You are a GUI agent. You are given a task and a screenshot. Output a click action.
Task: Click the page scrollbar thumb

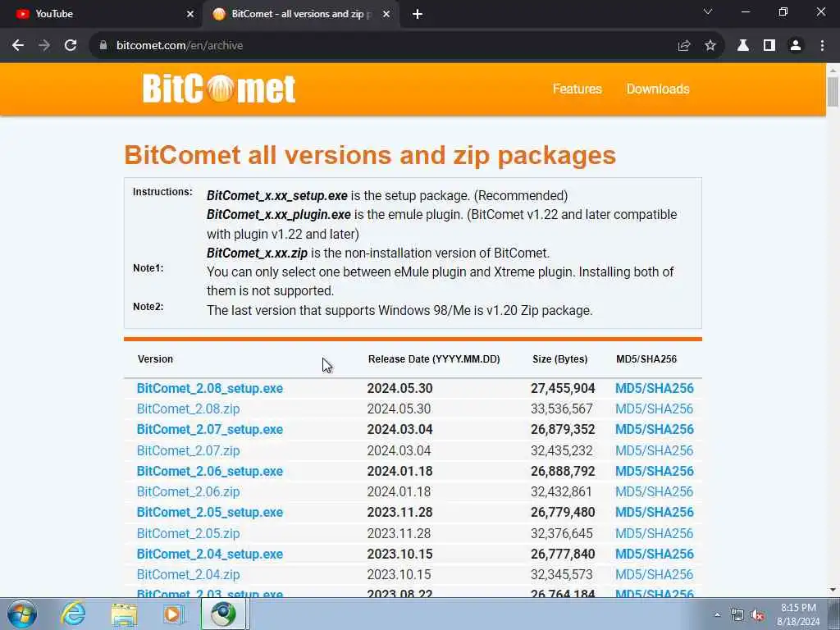[833, 92]
